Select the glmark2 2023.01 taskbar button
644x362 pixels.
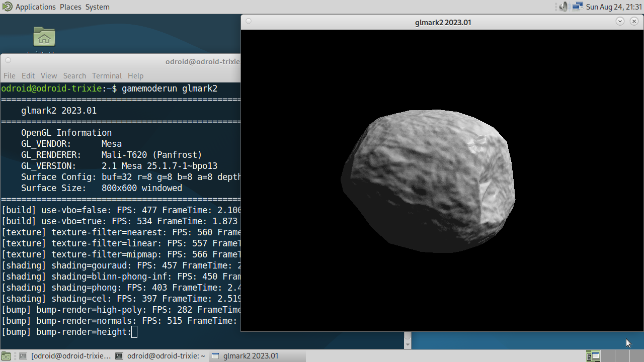pos(251,356)
